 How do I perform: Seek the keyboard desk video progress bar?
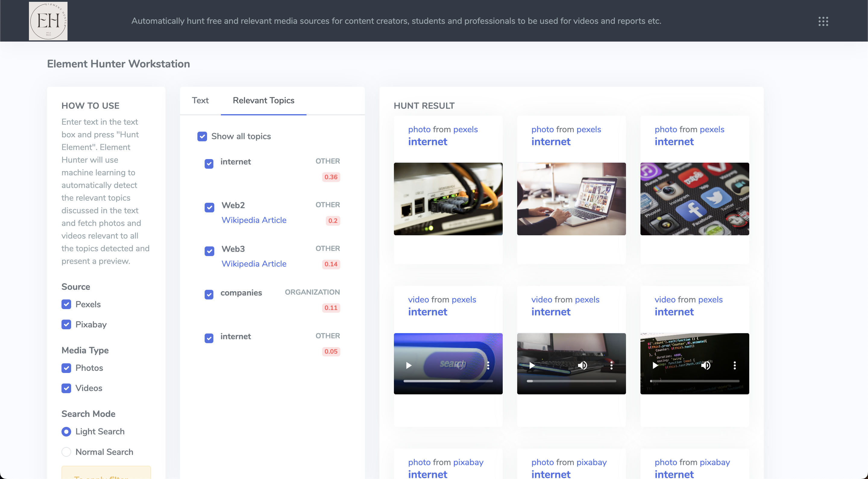pyautogui.click(x=571, y=381)
